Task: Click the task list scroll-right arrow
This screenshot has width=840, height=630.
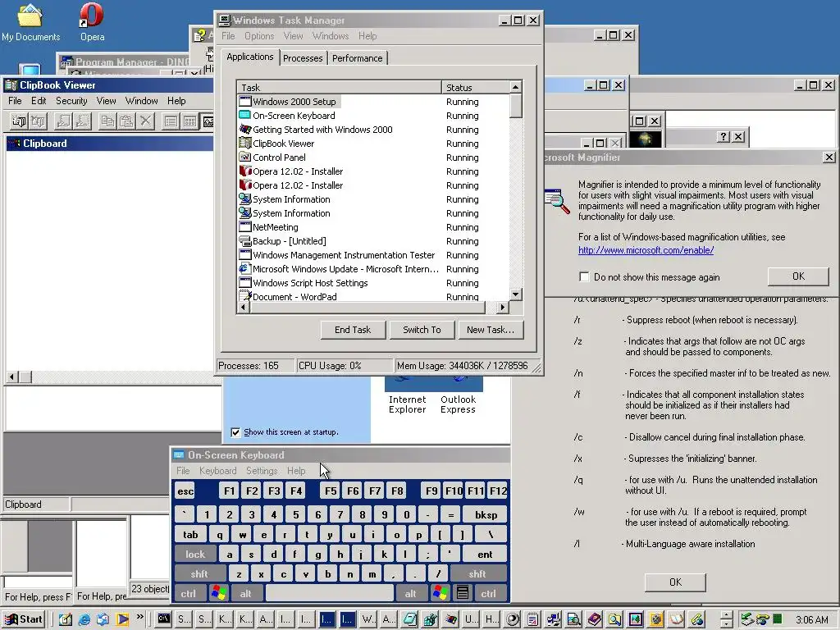Action: [x=502, y=307]
